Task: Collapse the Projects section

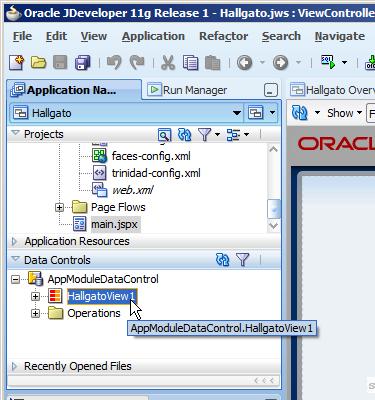Action: click(x=15, y=133)
